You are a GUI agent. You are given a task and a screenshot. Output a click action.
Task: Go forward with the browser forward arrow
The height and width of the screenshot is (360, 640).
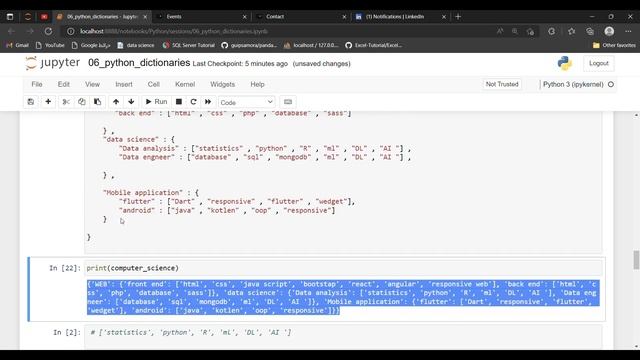point(30,31)
